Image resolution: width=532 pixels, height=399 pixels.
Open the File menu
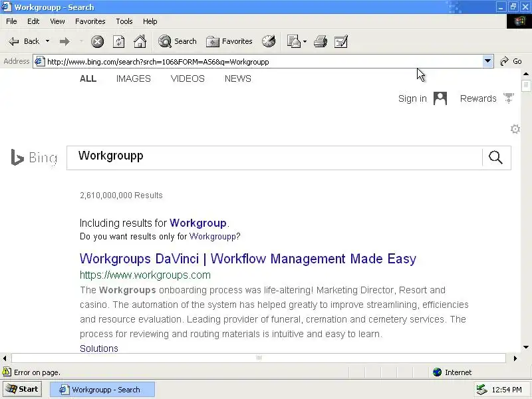point(11,21)
